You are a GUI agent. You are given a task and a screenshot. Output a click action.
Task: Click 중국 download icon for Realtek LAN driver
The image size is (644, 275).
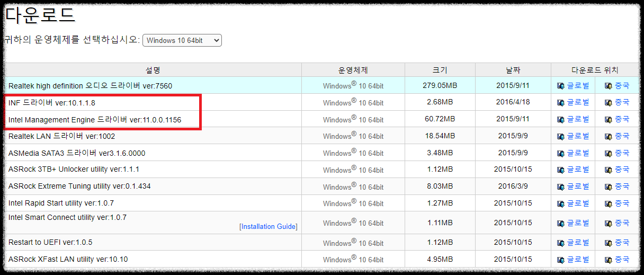[x=609, y=136]
